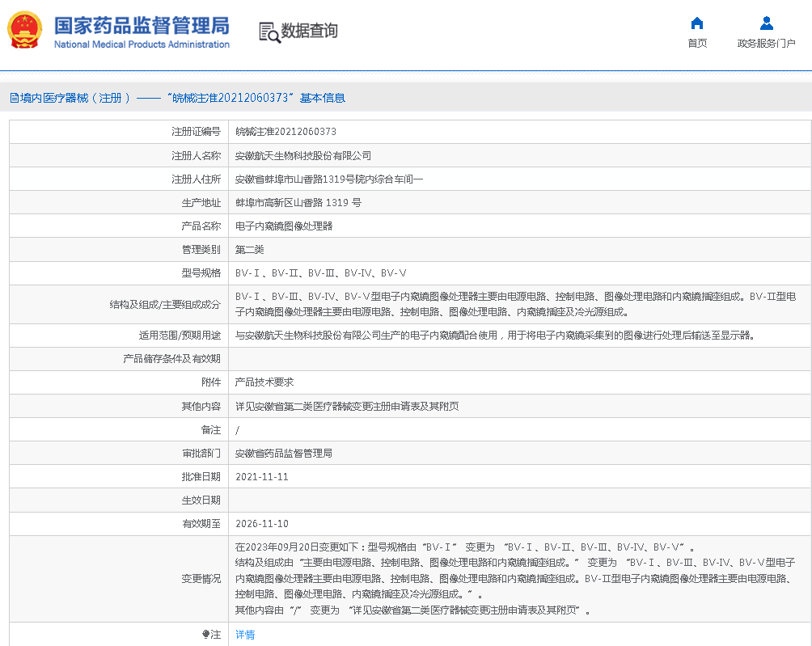Screen dimensions: 812x646
Task: Open the 详情 details link
Action: tap(245, 635)
